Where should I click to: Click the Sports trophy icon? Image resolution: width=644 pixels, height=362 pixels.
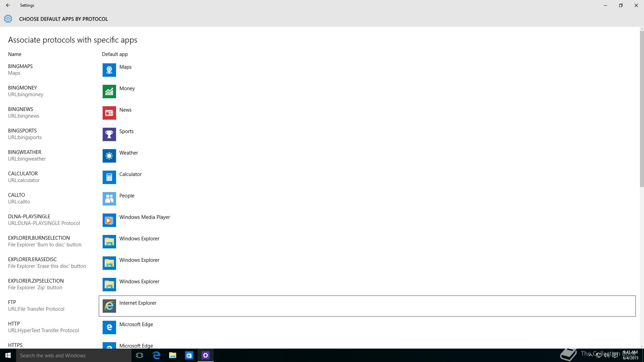click(x=109, y=134)
